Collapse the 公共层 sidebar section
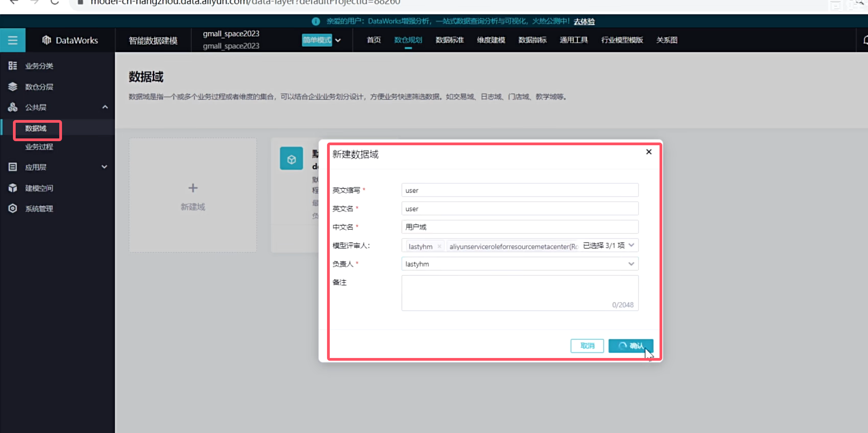 pos(105,107)
